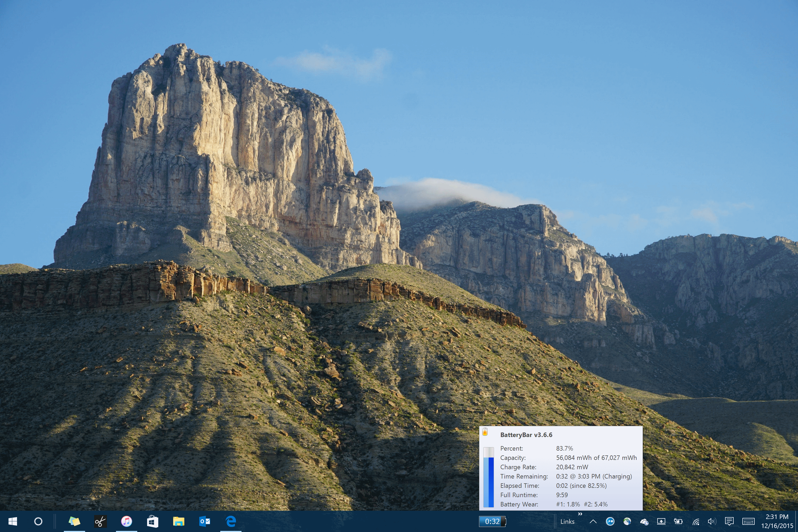Open File Explorer from the taskbar
The width and height of the screenshot is (798, 532).
pos(178,521)
